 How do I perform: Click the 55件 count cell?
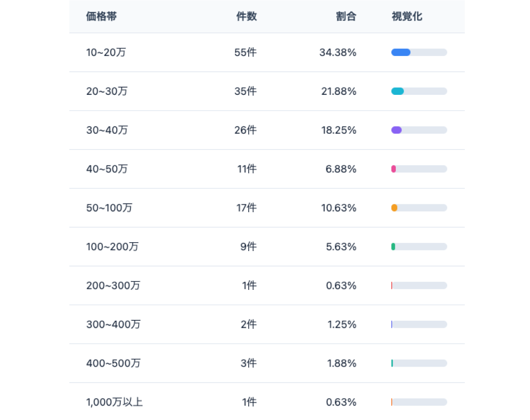pyautogui.click(x=245, y=52)
